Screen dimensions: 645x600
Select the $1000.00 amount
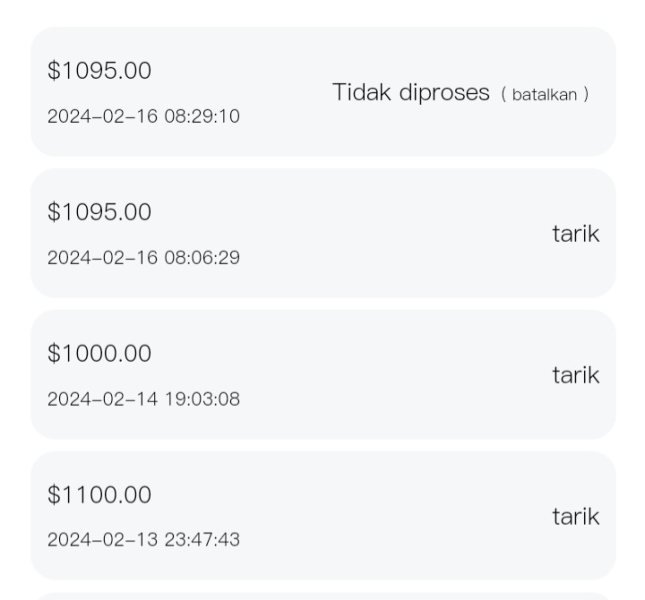point(99,353)
